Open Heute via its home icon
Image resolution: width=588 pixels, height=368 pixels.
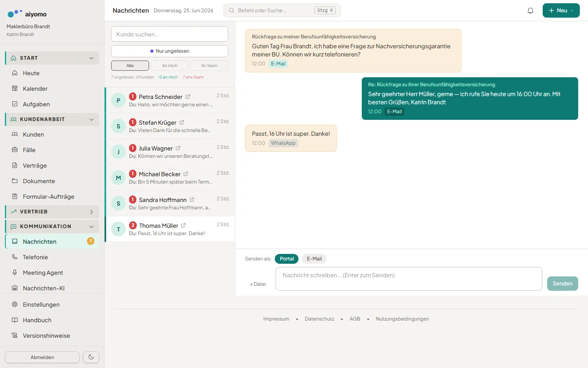click(15, 73)
